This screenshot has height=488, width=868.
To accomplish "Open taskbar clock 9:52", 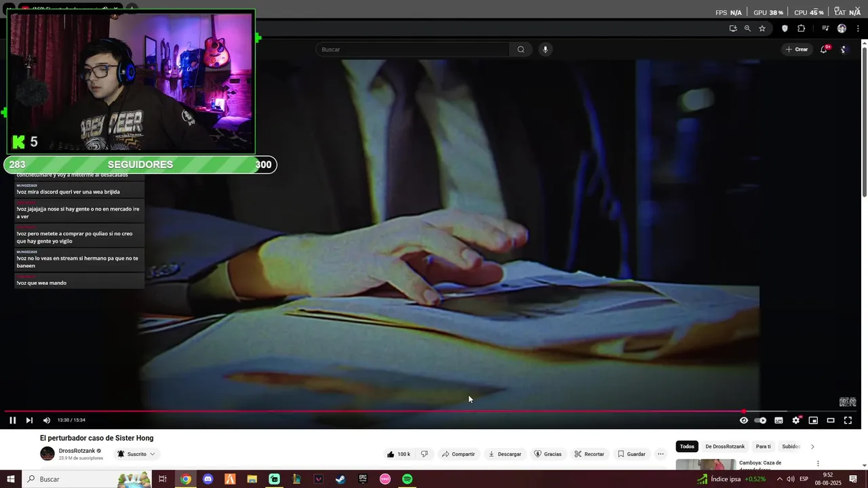I will (x=828, y=479).
